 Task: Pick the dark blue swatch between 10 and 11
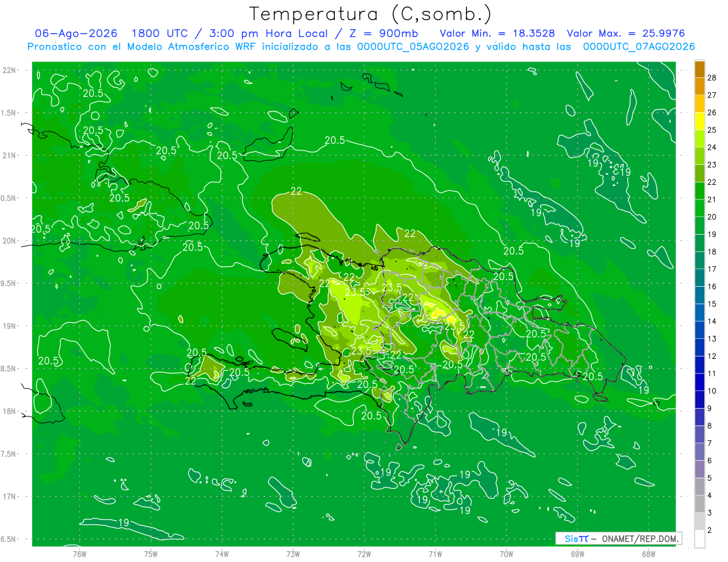point(700,383)
